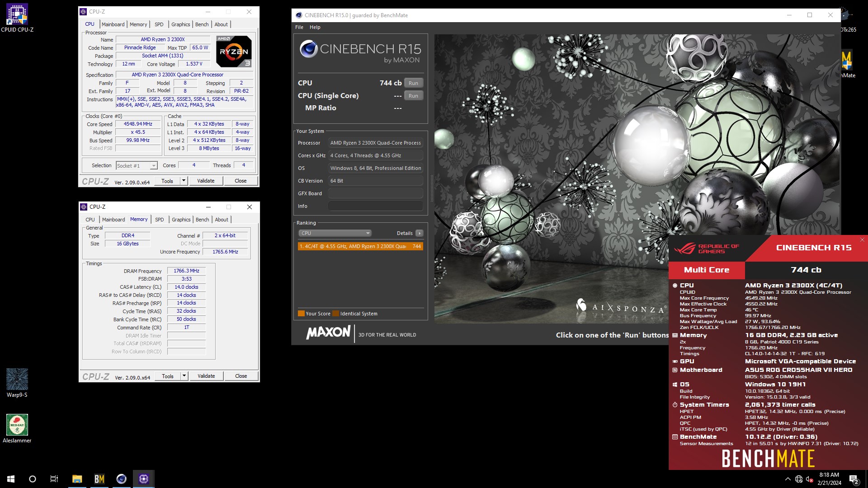Click Core Speed value 4548.94 MHz
Image resolution: width=868 pixels, height=488 pixels.
click(x=138, y=124)
